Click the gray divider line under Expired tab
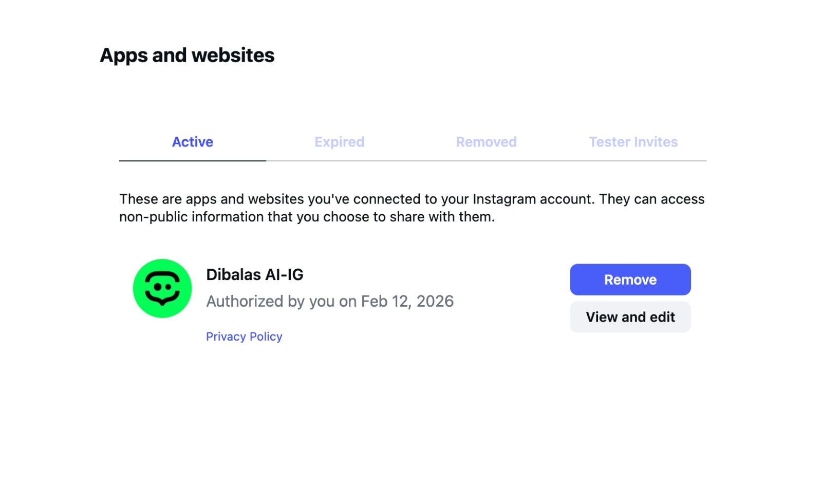Viewport: 822px width, 504px height. point(339,161)
